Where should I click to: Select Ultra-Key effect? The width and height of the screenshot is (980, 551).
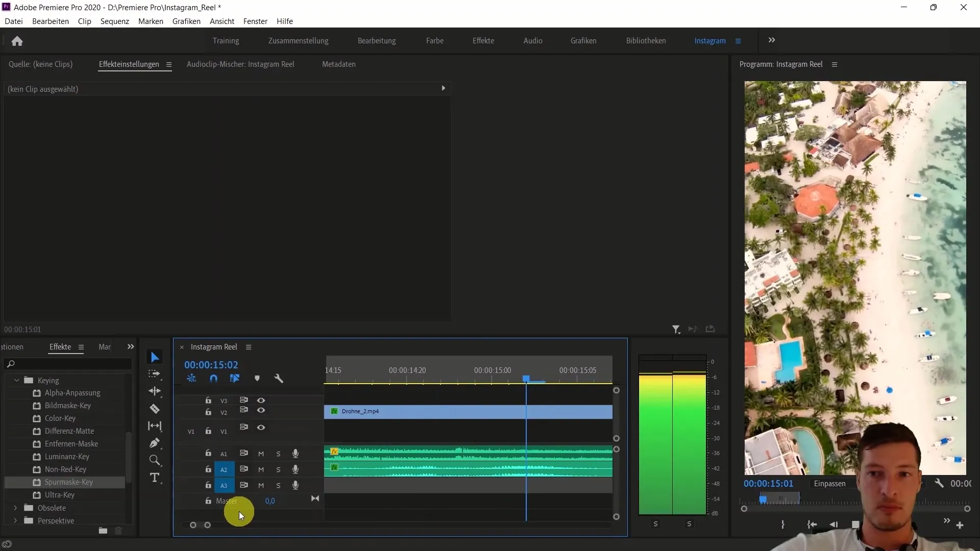(60, 495)
